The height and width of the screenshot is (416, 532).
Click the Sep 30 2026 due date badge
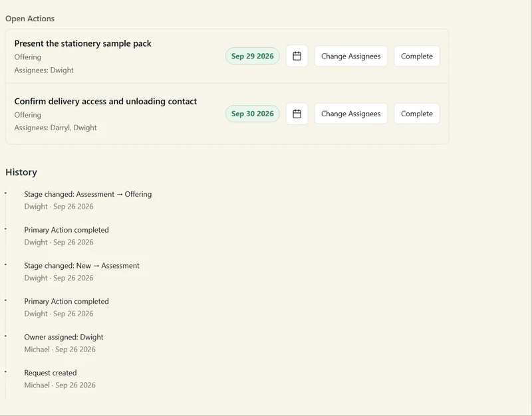coord(253,114)
